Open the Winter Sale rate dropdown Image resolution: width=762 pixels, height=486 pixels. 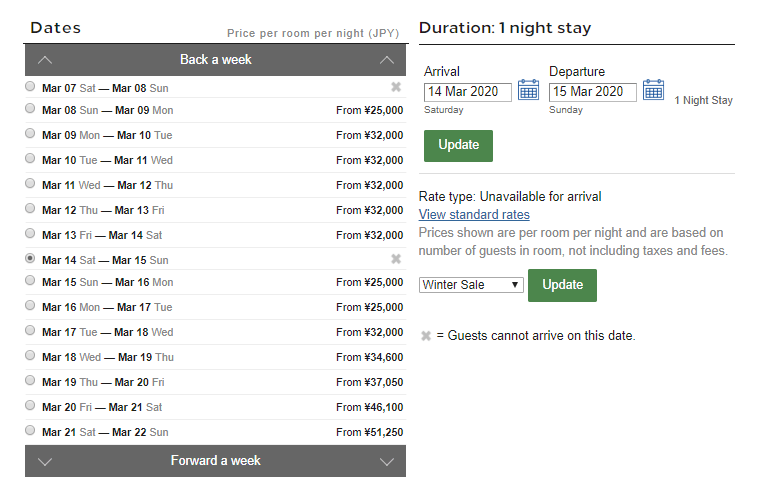pos(471,285)
